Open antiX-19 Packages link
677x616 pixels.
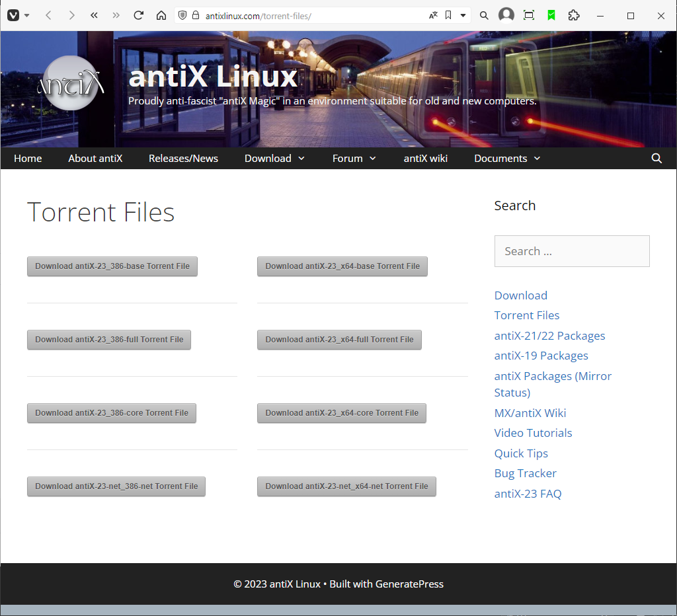[x=541, y=356]
